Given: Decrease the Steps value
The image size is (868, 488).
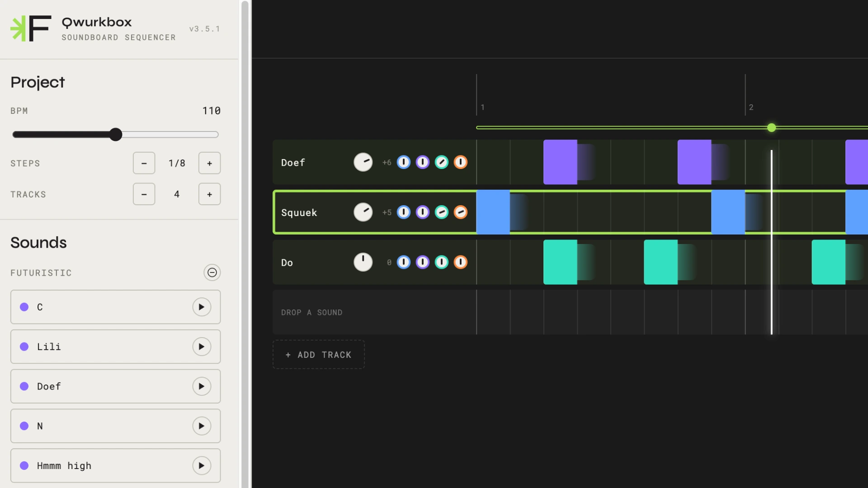Looking at the screenshot, I should pyautogui.click(x=144, y=163).
